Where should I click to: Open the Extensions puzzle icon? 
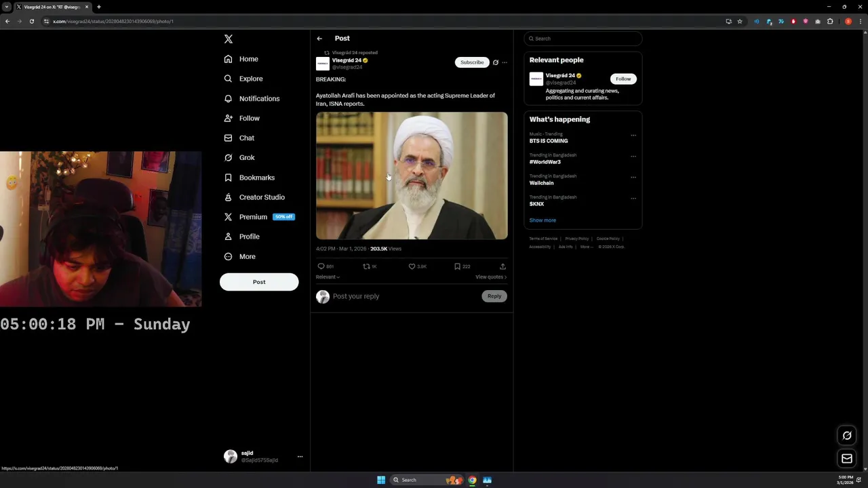point(830,21)
